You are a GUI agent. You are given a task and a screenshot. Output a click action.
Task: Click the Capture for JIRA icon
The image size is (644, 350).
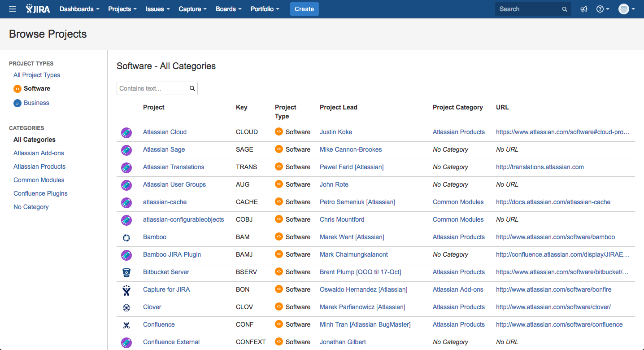coord(126,290)
